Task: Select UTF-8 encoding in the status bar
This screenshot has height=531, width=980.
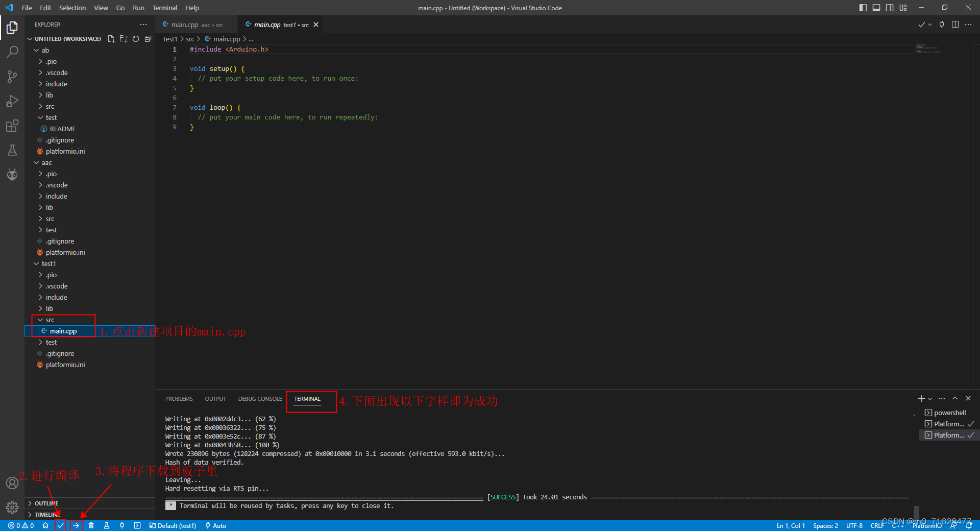Action: click(854, 525)
